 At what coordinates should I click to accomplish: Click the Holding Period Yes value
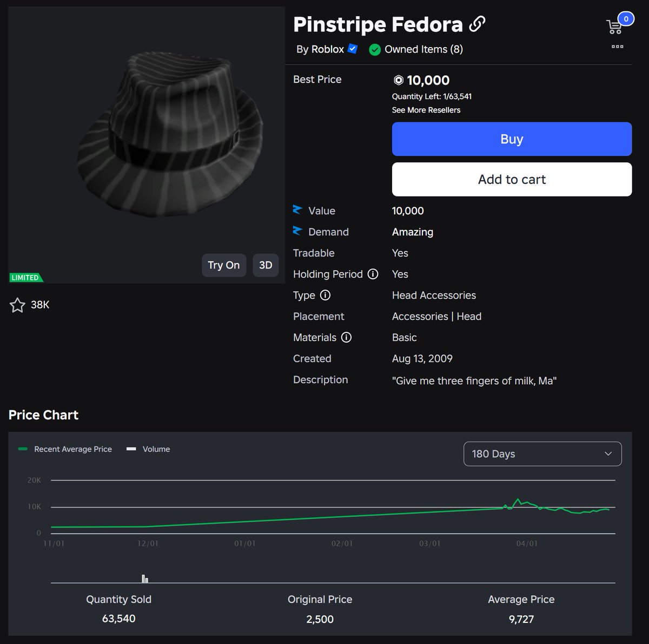(x=400, y=274)
